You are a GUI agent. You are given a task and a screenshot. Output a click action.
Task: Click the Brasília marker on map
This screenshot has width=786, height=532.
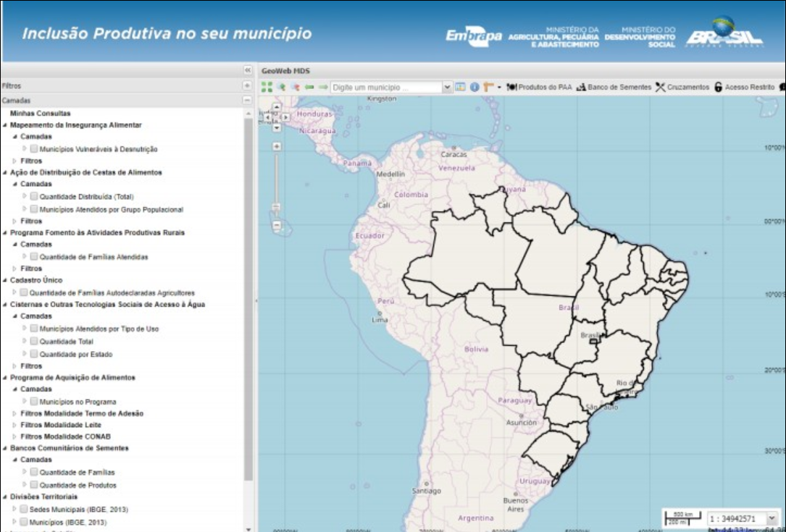[x=593, y=341]
